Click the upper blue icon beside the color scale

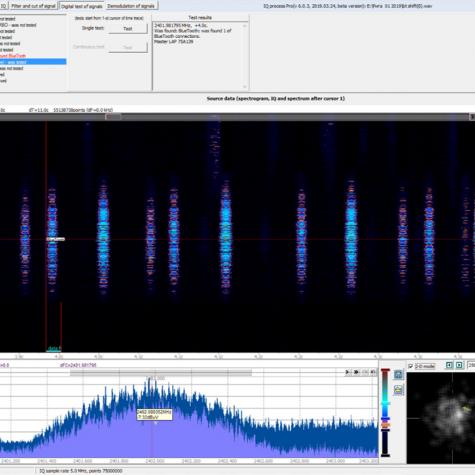coord(398,375)
